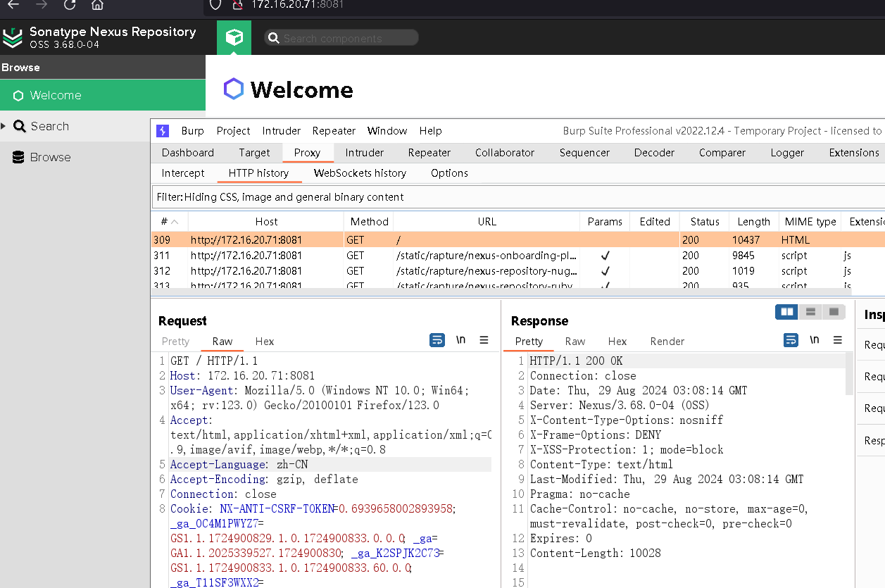The width and height of the screenshot is (885, 588).
Task: Go back using the browser back arrow
Action: pyautogui.click(x=13, y=4)
